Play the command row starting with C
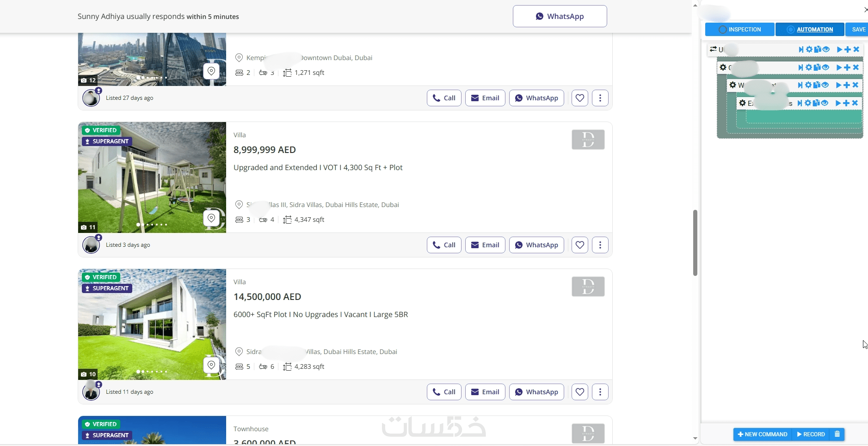The width and height of the screenshot is (868, 446). click(839, 67)
